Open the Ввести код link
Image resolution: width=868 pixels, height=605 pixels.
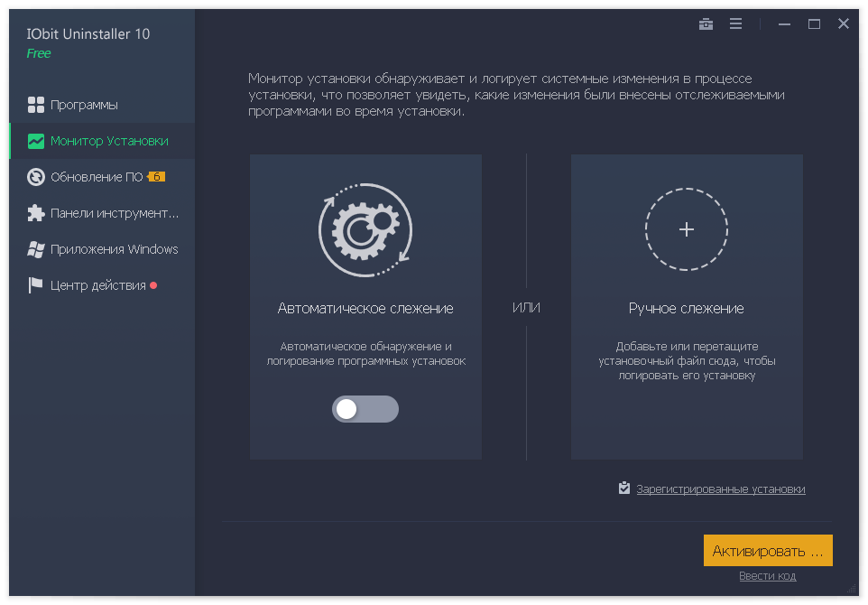click(767, 576)
